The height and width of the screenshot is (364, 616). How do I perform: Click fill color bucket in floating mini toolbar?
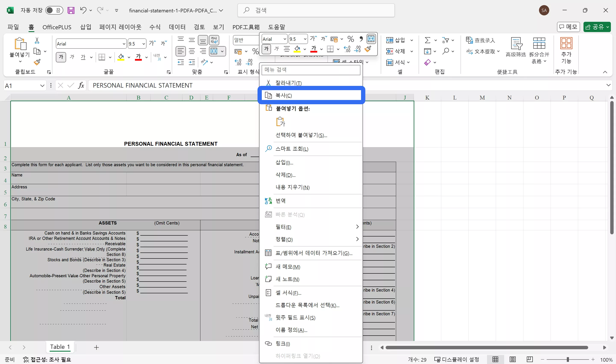[x=297, y=49]
